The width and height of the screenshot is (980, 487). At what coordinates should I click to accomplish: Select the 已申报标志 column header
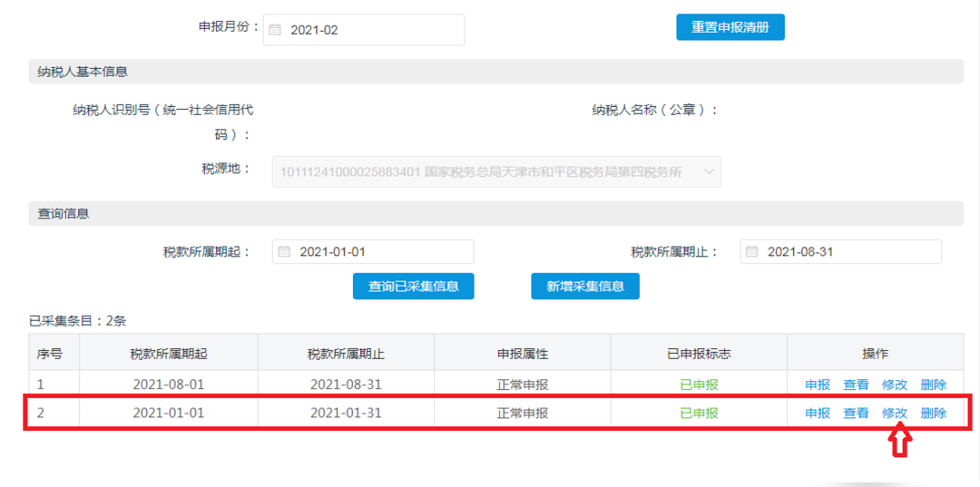[699, 354]
